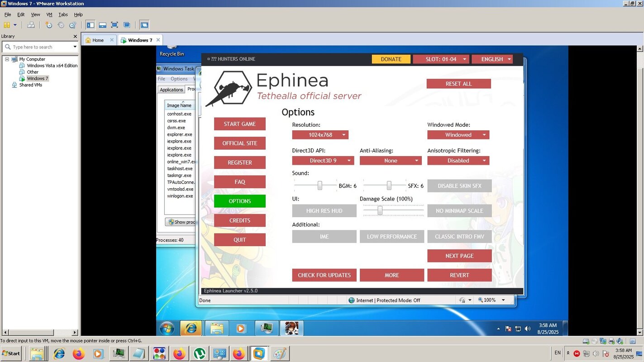
Task: Toggle DISABLE SKIN SFX option
Action: pyautogui.click(x=459, y=186)
